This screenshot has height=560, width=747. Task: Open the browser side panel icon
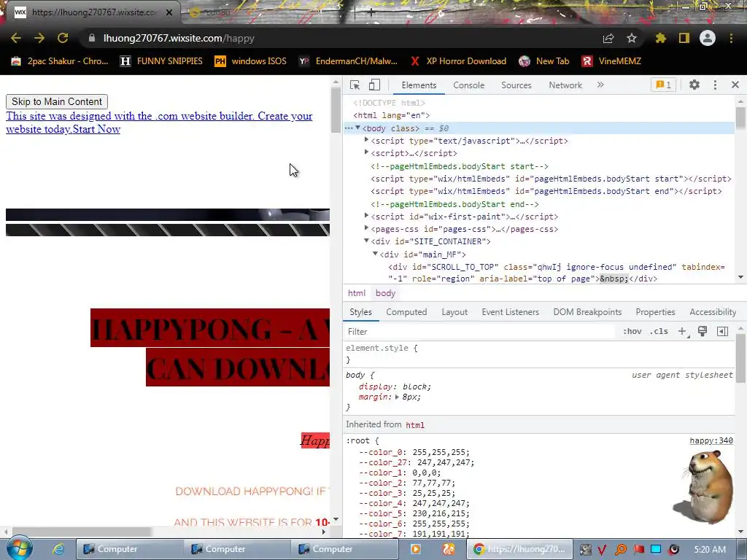pyautogui.click(x=684, y=38)
